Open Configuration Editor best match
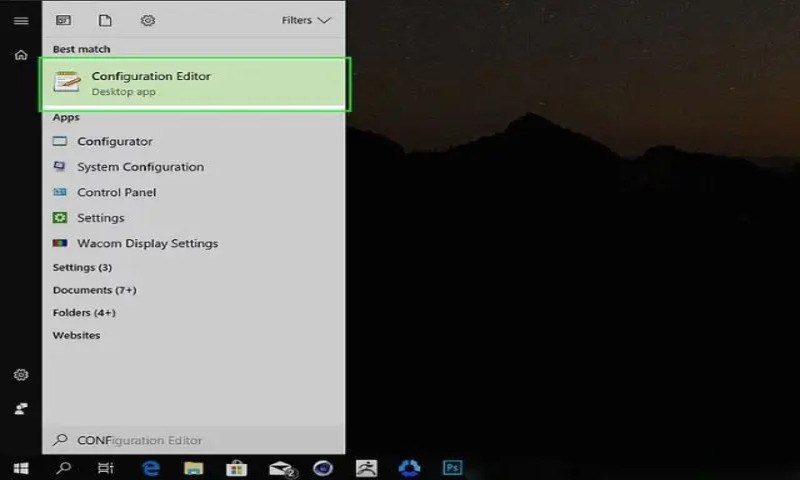This screenshot has width=800, height=480. pyautogui.click(x=194, y=84)
